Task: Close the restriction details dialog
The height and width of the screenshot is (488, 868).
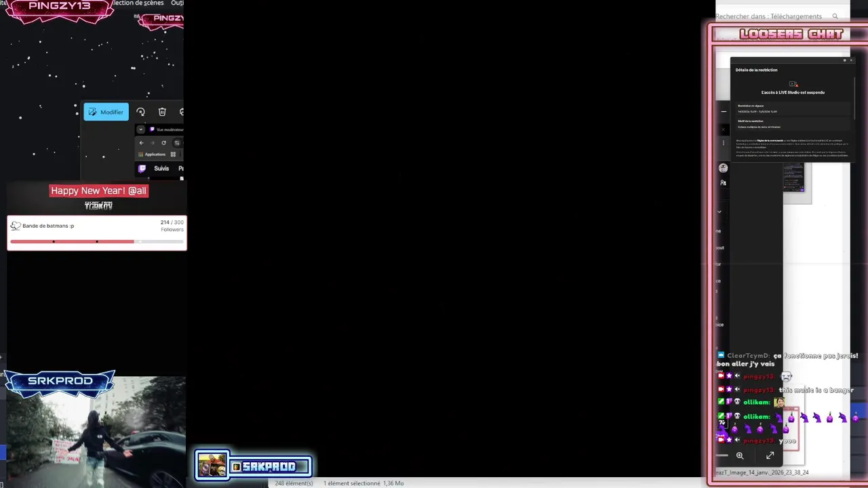Action: 851,60
